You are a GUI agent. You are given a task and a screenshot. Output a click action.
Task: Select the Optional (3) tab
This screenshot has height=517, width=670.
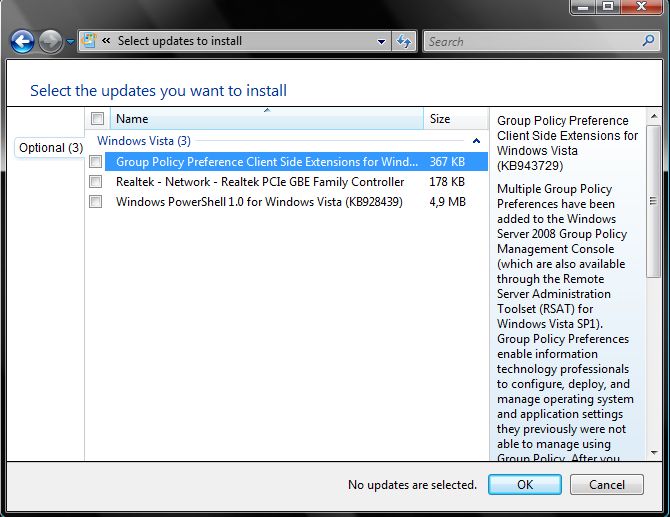pyautogui.click(x=50, y=148)
